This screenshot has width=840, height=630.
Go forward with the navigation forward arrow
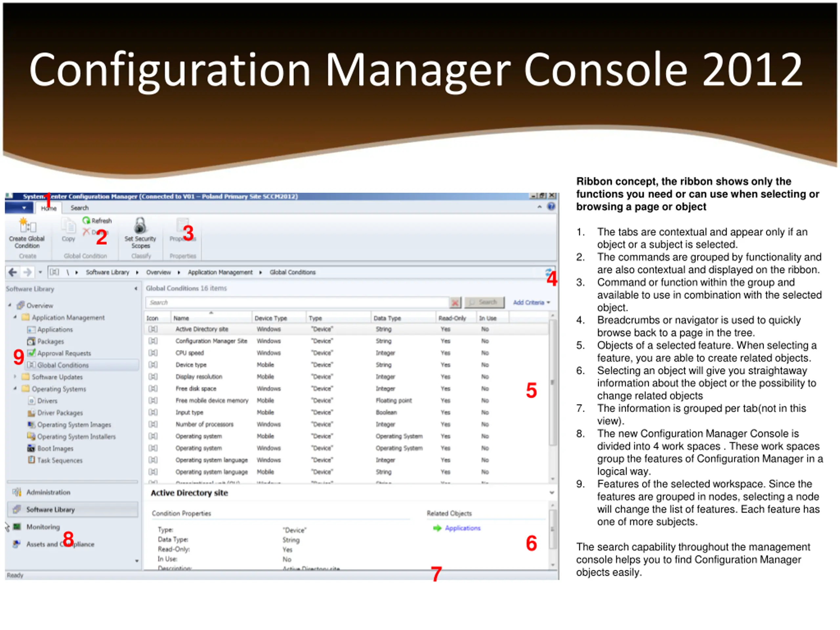point(27,272)
